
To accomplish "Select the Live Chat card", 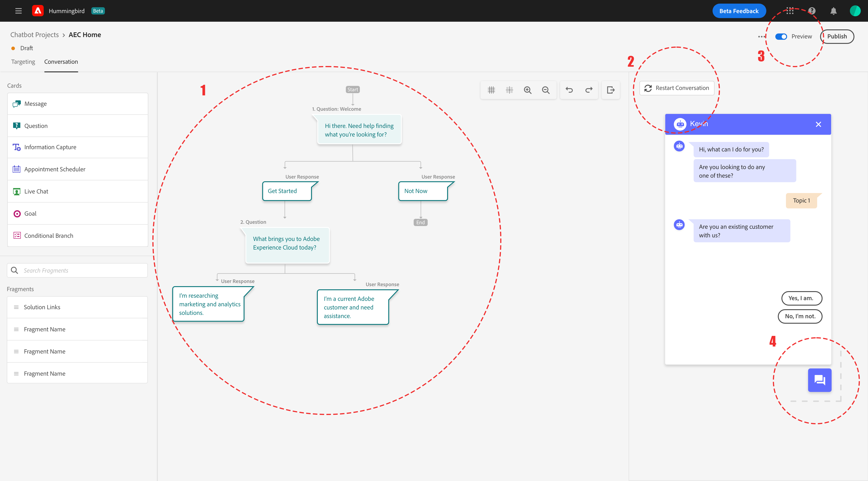I will coord(78,191).
